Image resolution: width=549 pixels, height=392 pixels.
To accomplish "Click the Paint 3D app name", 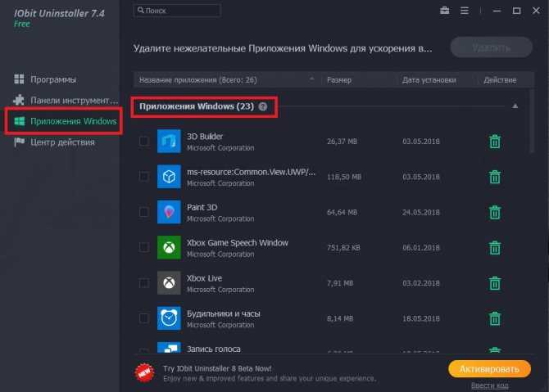I will tap(202, 207).
